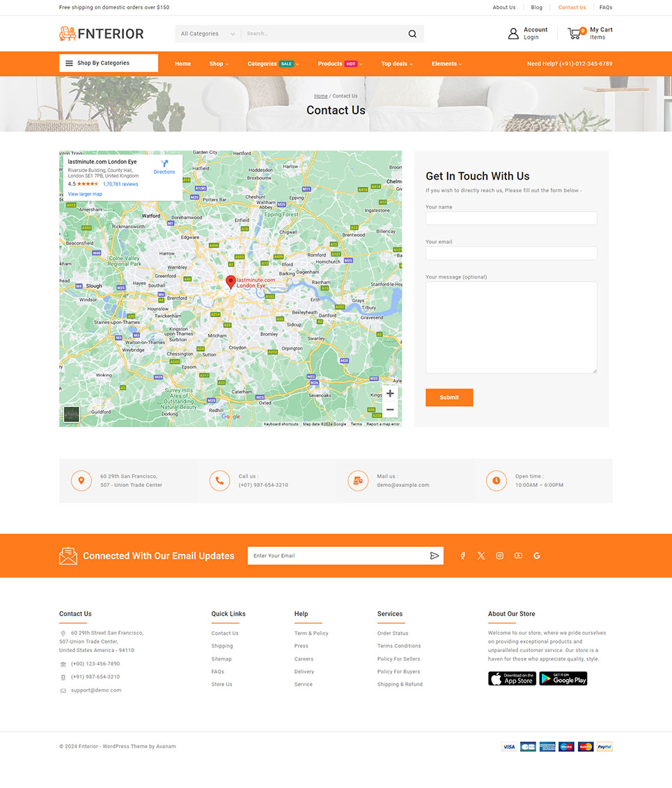Expand the All Categories dropdown
The height and width of the screenshot is (788, 672).
point(208,34)
